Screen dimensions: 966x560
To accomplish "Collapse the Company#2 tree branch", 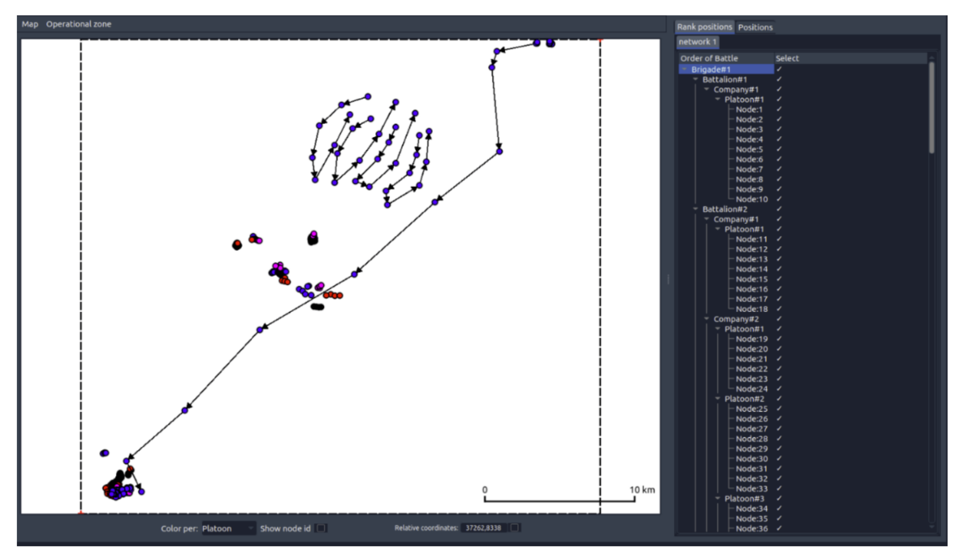I will tap(707, 319).
